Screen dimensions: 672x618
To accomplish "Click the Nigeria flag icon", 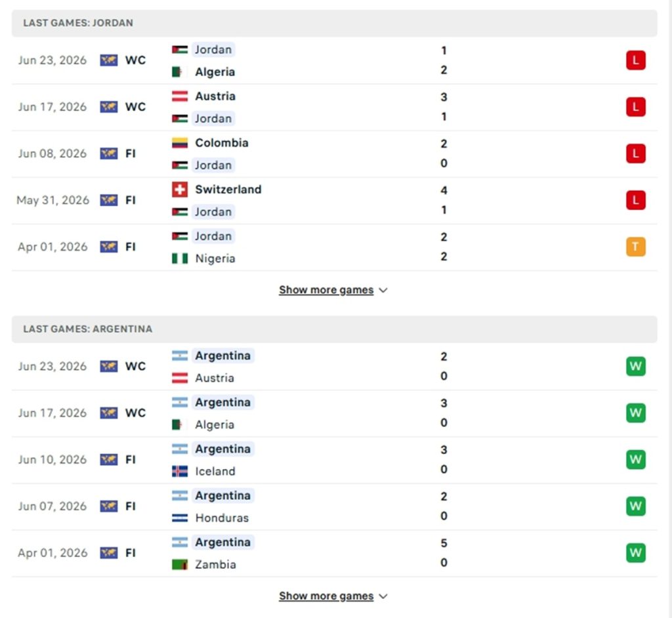I will click(180, 258).
